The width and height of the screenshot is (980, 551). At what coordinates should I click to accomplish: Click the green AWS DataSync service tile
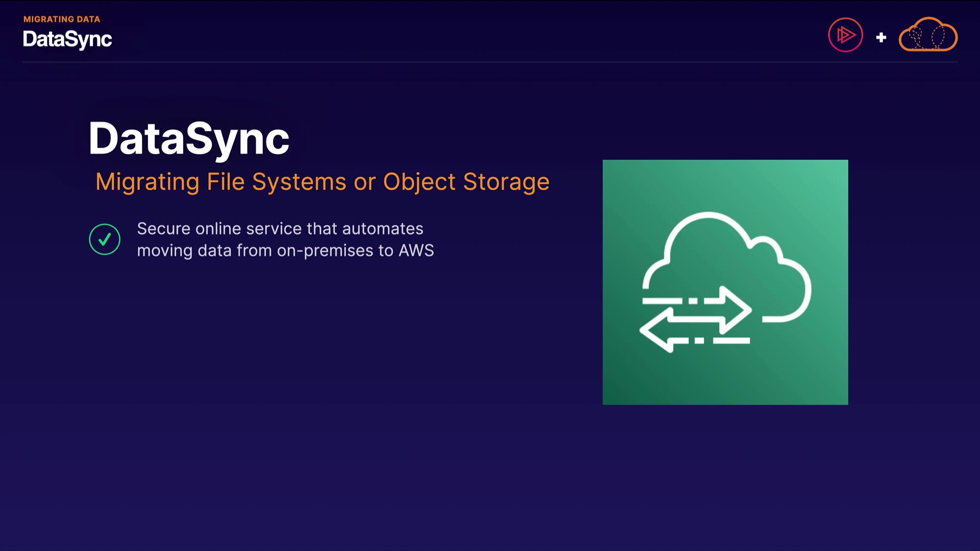click(x=725, y=378)
